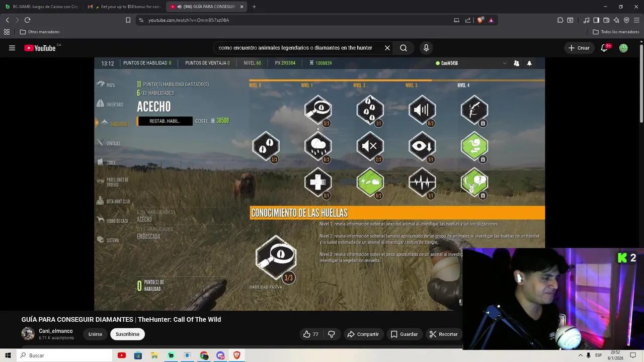Click the Recortar clip button

(x=443, y=334)
